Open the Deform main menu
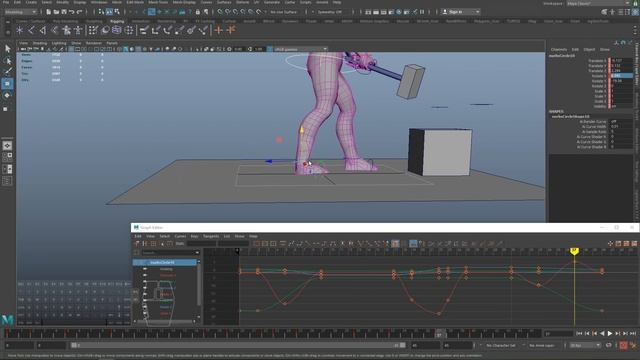Image resolution: width=640 pixels, height=360 pixels. click(242, 2)
